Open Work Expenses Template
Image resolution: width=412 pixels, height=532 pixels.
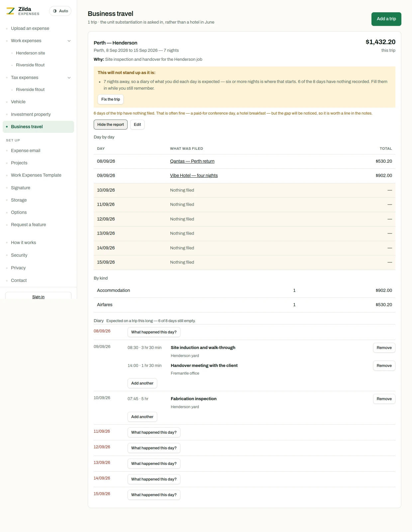pyautogui.click(x=38, y=175)
